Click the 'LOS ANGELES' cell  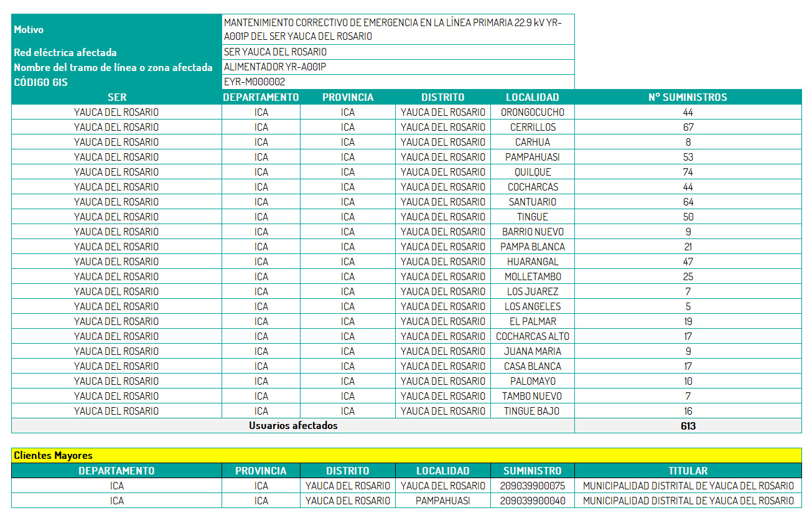tap(532, 306)
